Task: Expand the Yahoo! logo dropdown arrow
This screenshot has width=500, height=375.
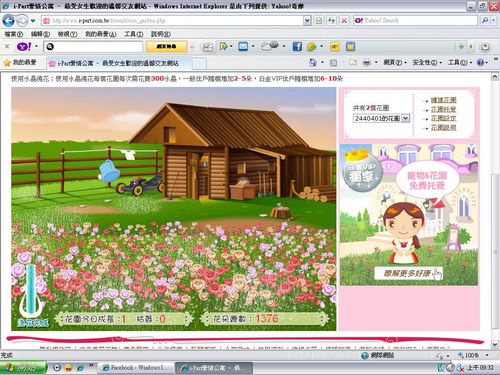Action: click(x=36, y=47)
